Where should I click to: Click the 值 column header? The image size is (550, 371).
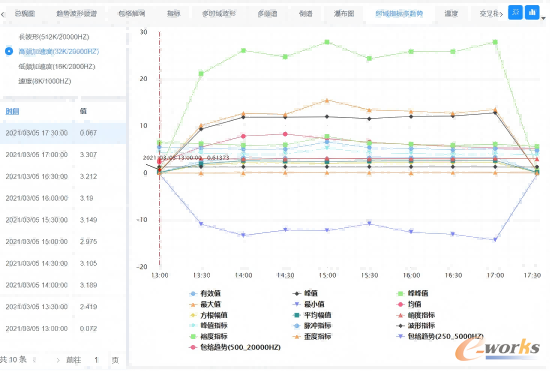tap(83, 111)
